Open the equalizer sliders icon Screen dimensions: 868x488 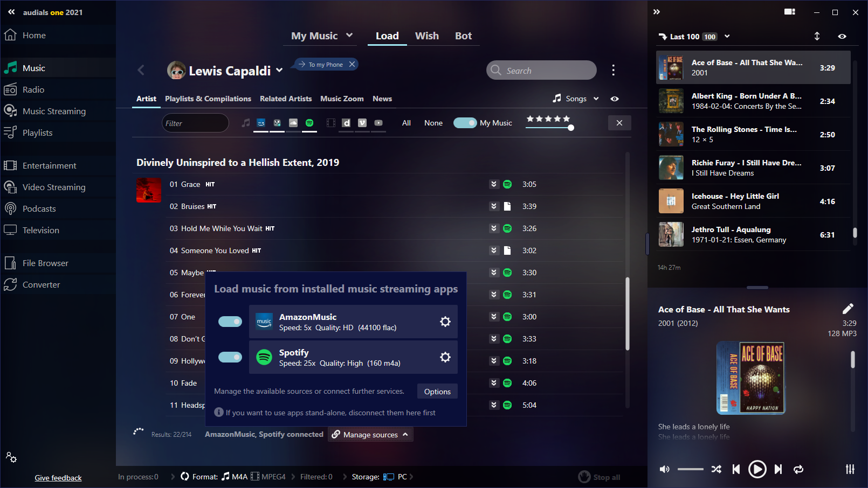click(x=850, y=469)
